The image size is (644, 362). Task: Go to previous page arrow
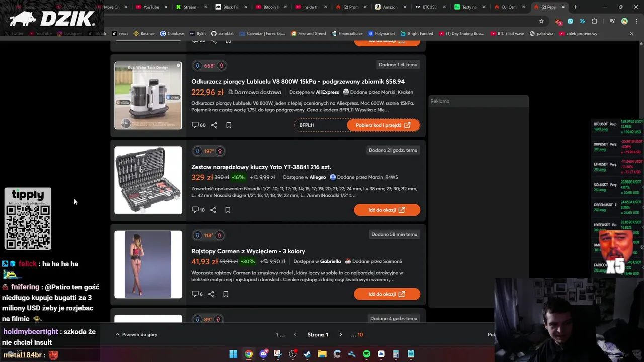(295, 334)
